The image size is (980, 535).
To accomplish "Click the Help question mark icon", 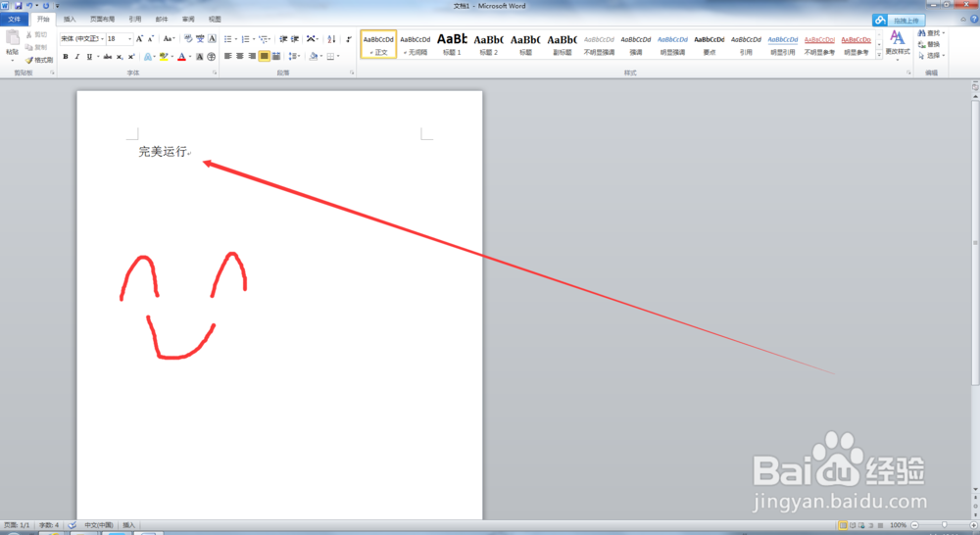I will pos(974,20).
